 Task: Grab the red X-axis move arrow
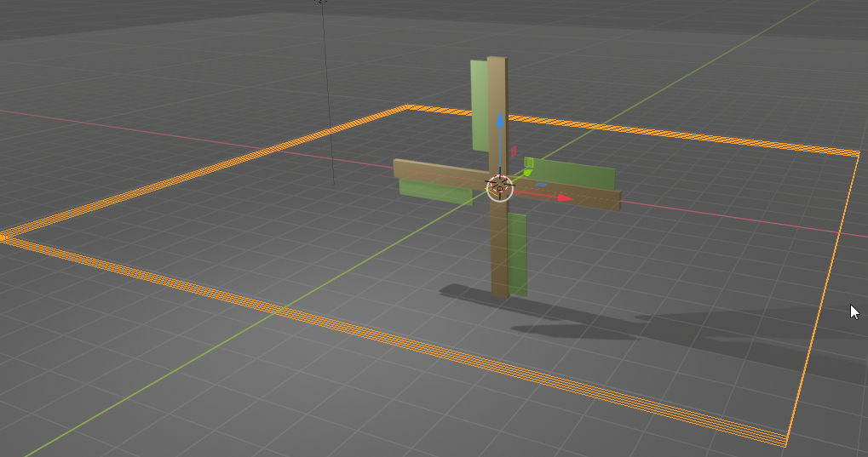coord(565,197)
